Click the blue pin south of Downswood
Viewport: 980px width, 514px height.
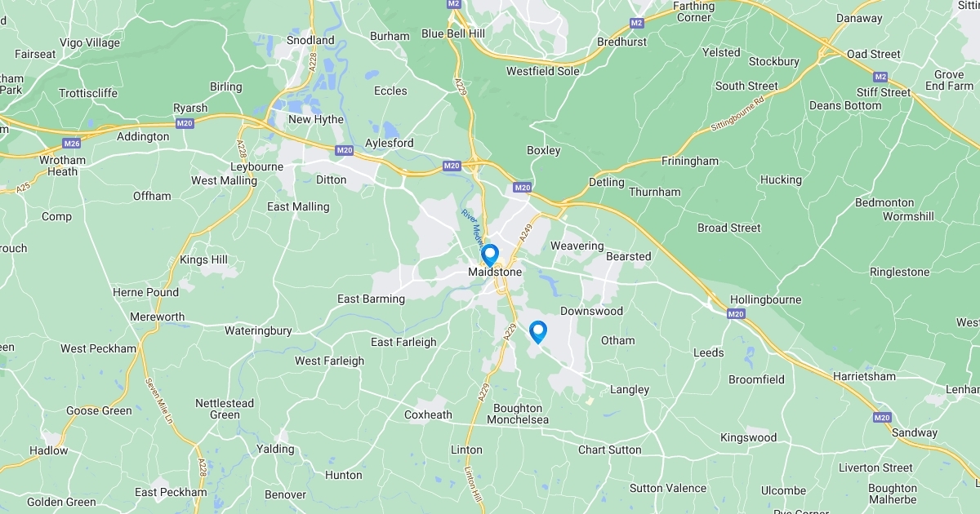[537, 331]
